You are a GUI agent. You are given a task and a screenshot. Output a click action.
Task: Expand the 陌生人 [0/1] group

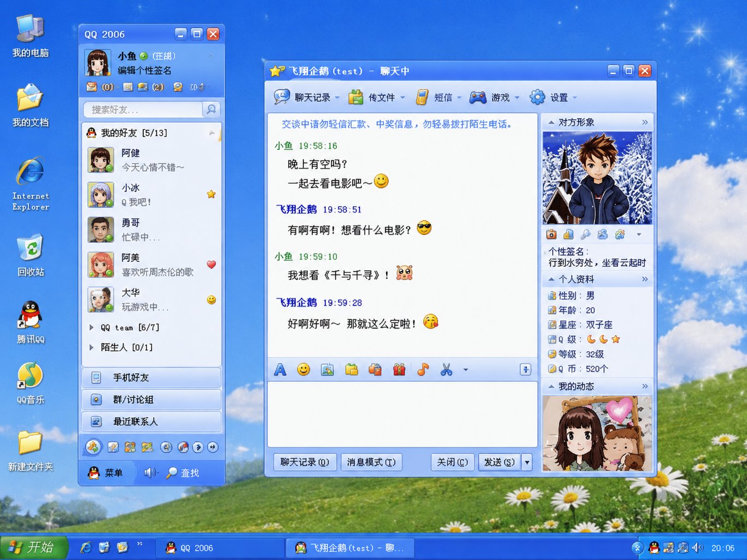121,347
